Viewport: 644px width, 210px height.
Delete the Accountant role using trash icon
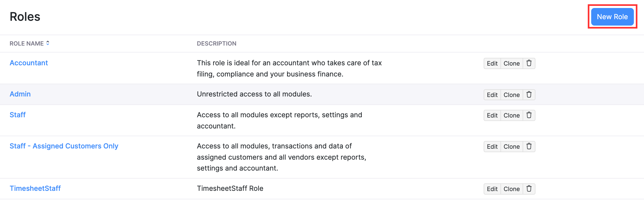point(529,63)
